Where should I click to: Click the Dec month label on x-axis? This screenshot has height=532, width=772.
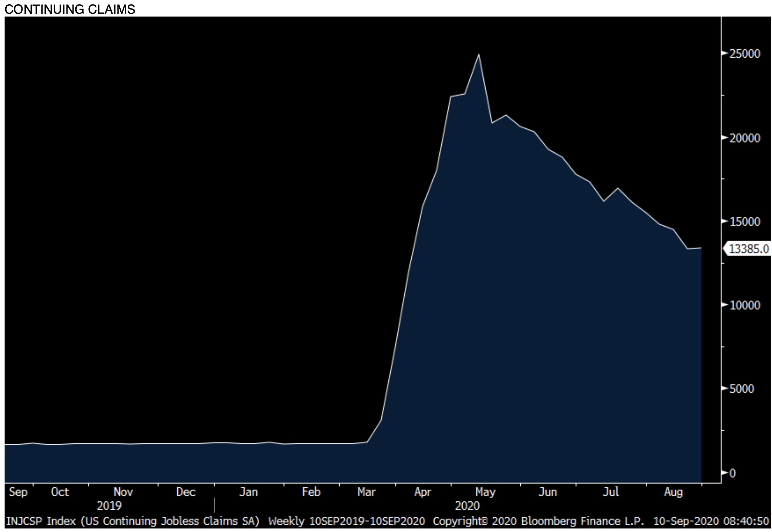coord(185,492)
